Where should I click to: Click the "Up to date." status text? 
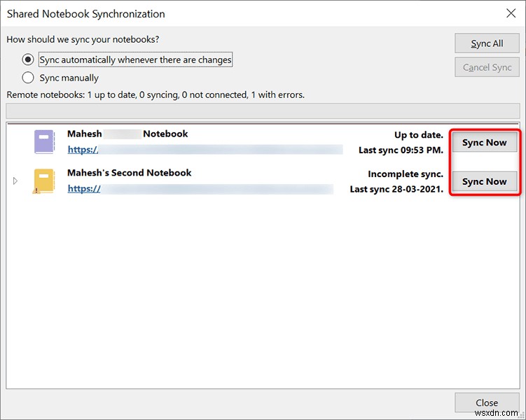[x=418, y=135]
